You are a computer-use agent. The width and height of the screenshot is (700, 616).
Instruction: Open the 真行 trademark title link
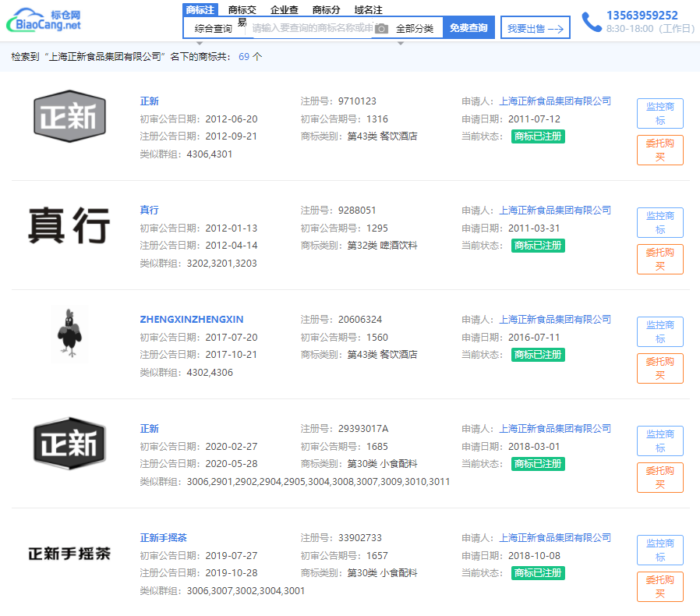point(149,211)
